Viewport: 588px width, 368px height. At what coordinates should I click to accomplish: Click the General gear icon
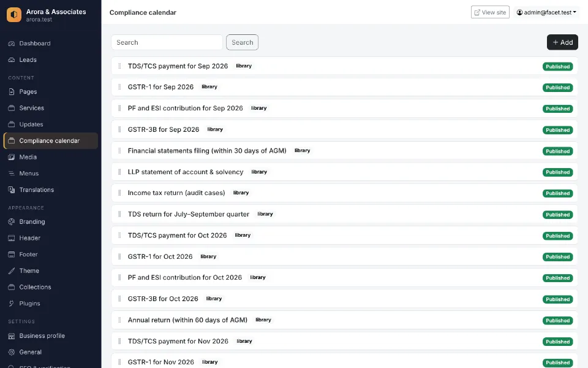(12, 352)
